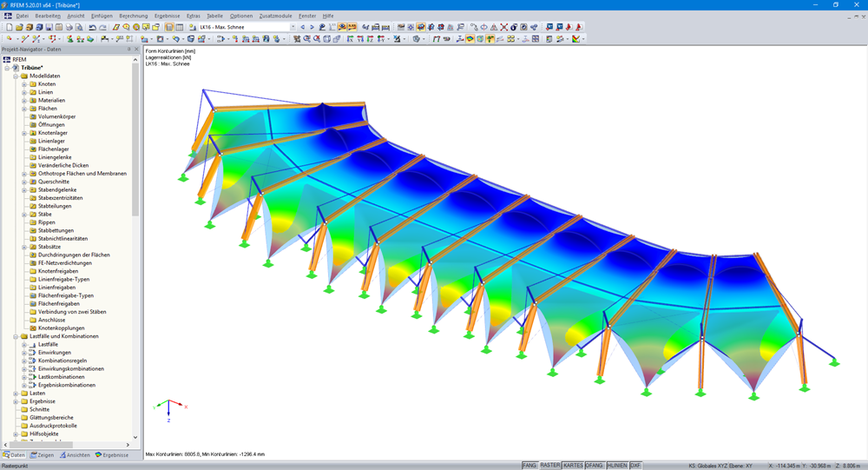The height and width of the screenshot is (470, 868).
Task: Click the navigator horizontal scrollbar thumb
Action: (41, 445)
